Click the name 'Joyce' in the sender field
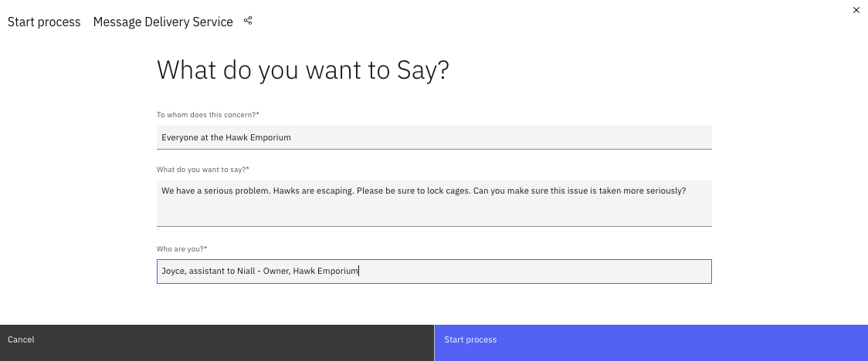Image resolution: width=868 pixels, height=361 pixels. (x=172, y=272)
